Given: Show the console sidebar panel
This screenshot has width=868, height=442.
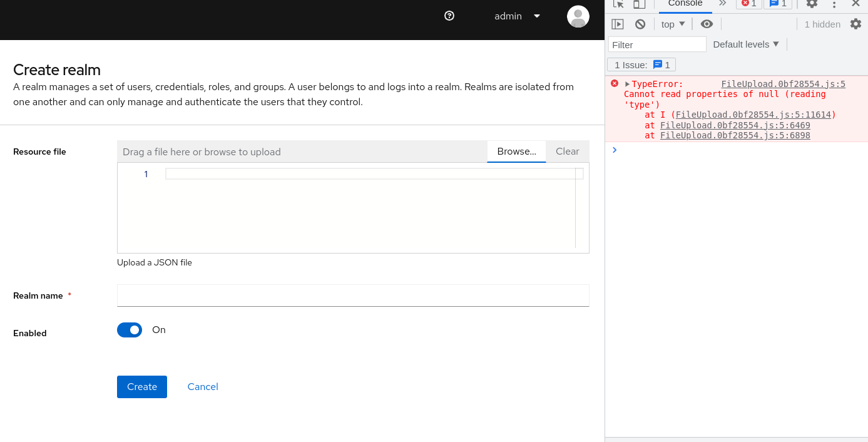Looking at the screenshot, I should pyautogui.click(x=618, y=24).
